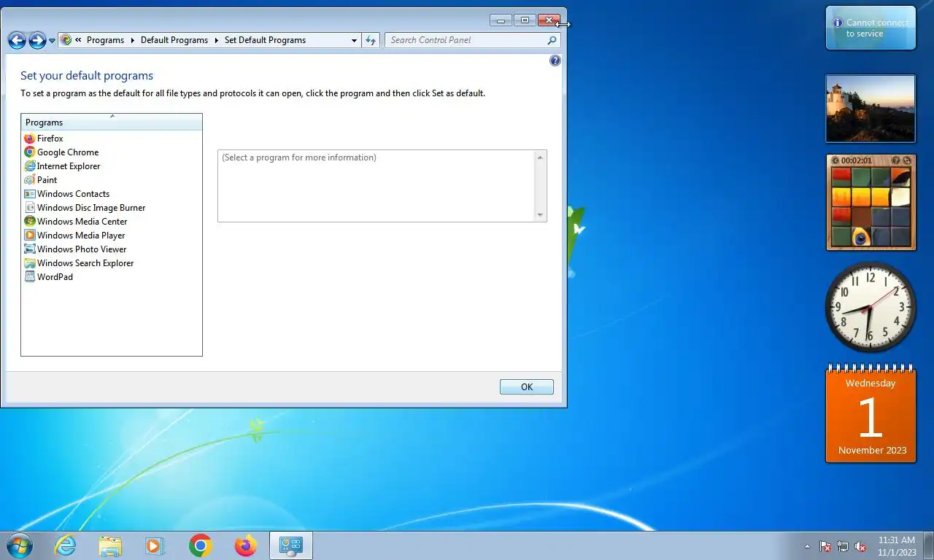Launch Internet Explorer from the taskbar
This screenshot has width=934, height=560.
tap(65, 545)
